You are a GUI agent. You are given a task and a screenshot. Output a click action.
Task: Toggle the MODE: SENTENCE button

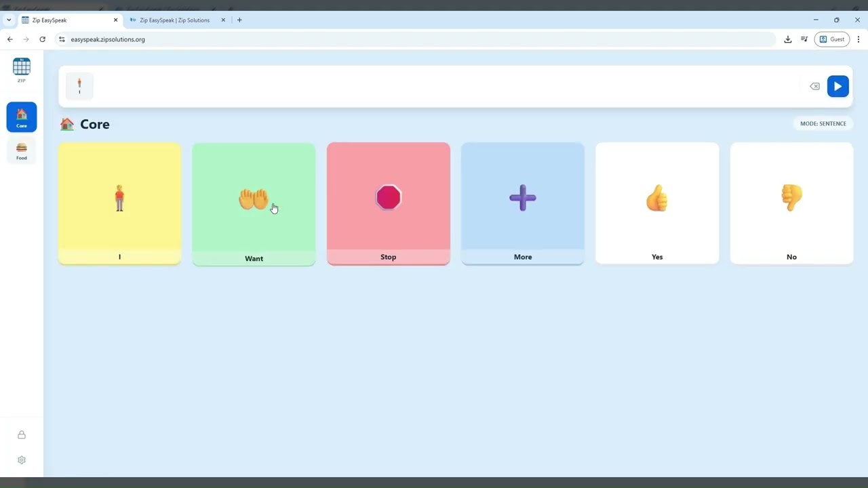[x=823, y=124]
